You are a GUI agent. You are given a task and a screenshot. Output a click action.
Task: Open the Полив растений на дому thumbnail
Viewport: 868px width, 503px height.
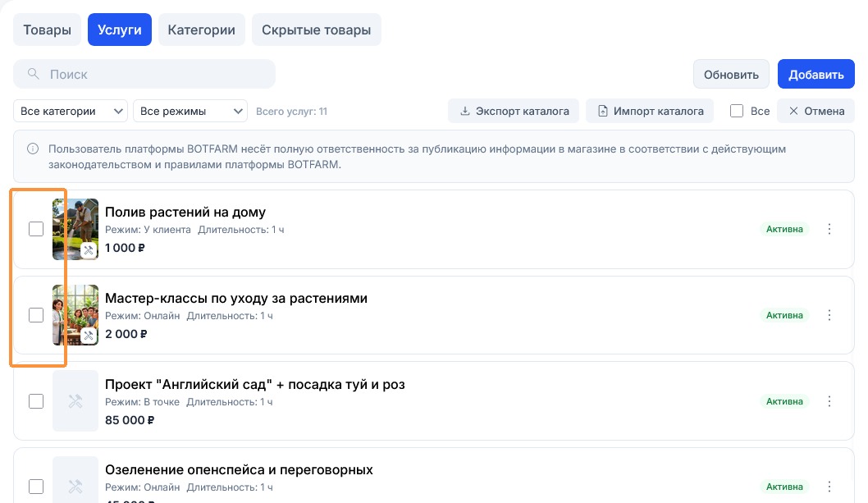(75, 229)
